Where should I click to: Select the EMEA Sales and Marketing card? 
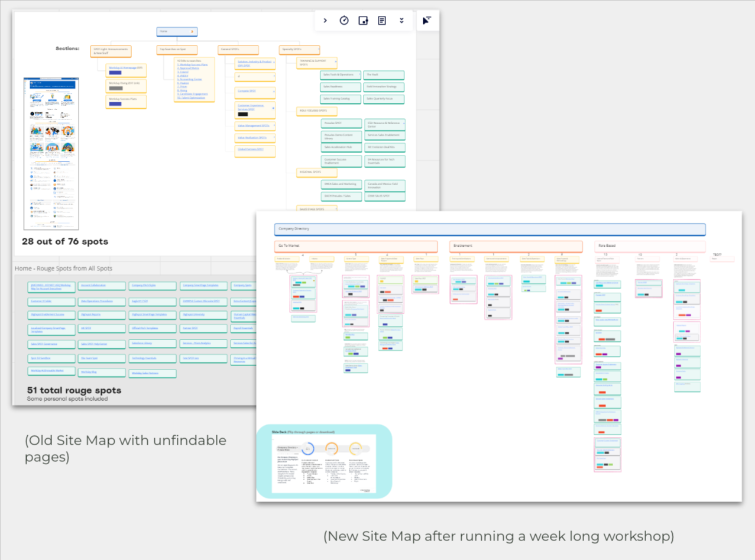coord(341,184)
